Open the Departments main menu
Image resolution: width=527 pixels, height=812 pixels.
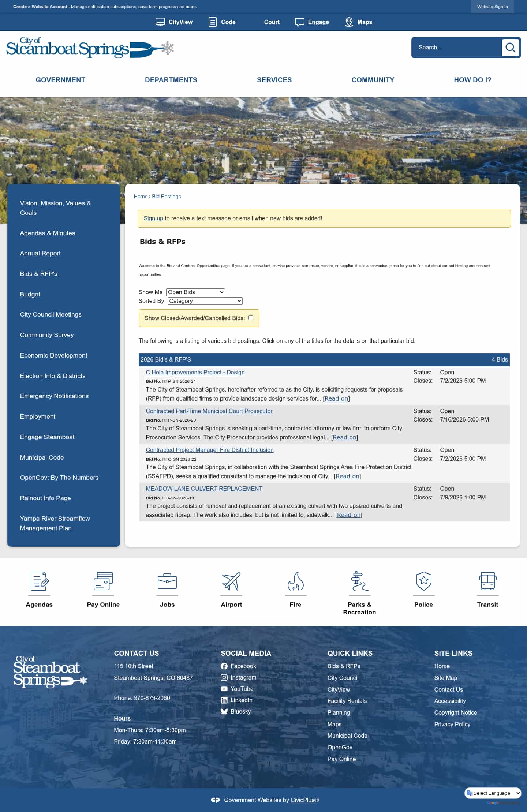171,80
